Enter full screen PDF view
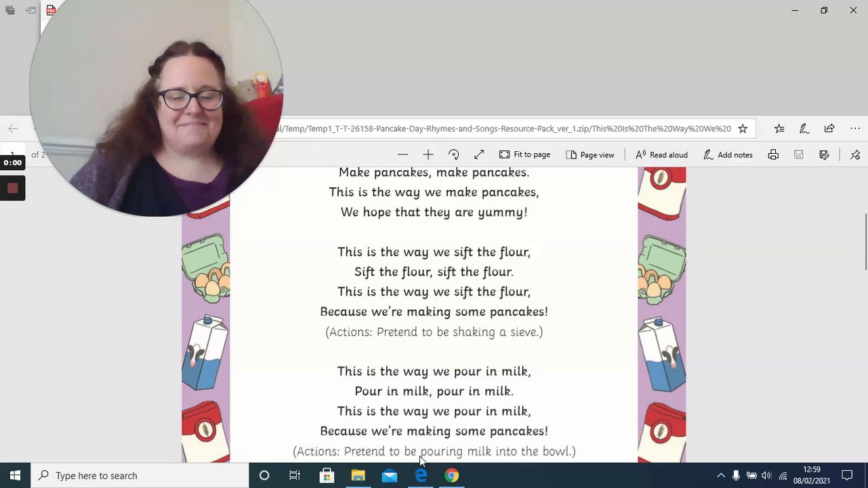 tap(479, 155)
